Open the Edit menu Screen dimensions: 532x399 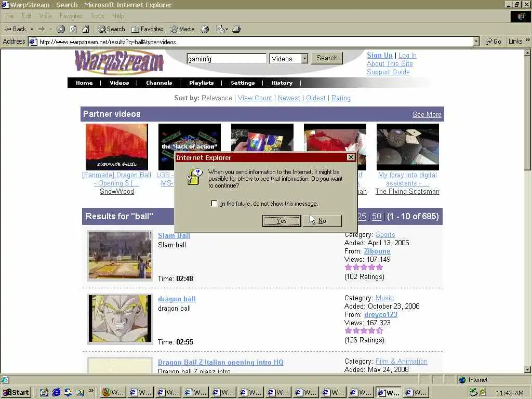[x=26, y=16]
